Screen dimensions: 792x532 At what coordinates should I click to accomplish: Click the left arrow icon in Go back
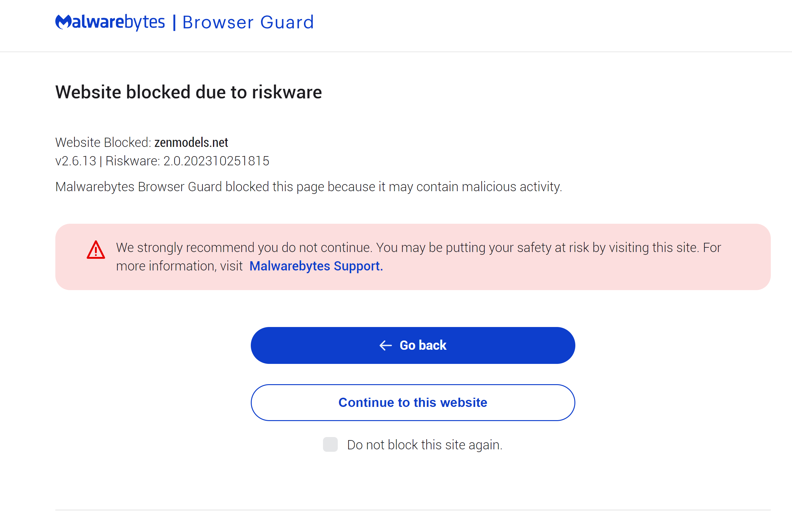pyautogui.click(x=385, y=345)
